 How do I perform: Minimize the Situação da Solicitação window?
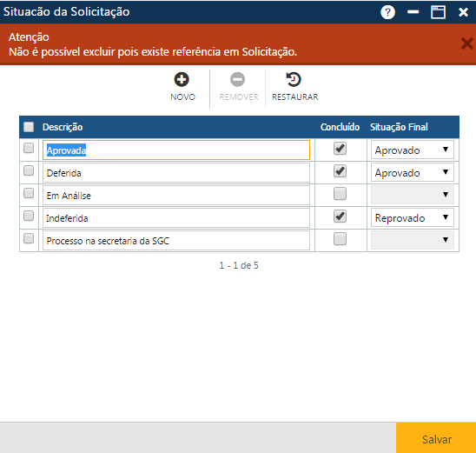[x=413, y=12]
